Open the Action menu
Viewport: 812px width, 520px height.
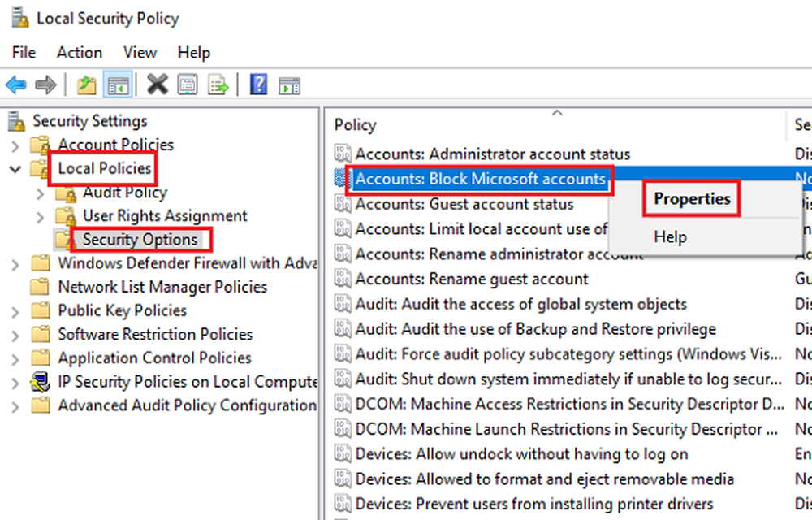(x=80, y=52)
